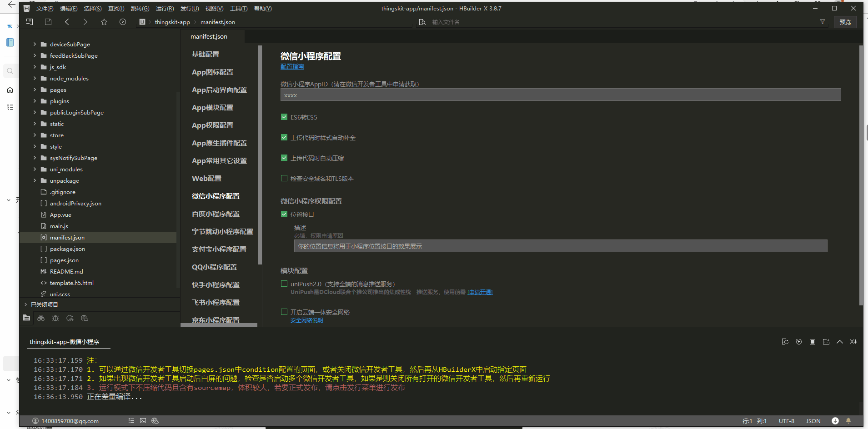Click the filter funnel icon
The width and height of the screenshot is (868, 429).
pyautogui.click(x=823, y=22)
